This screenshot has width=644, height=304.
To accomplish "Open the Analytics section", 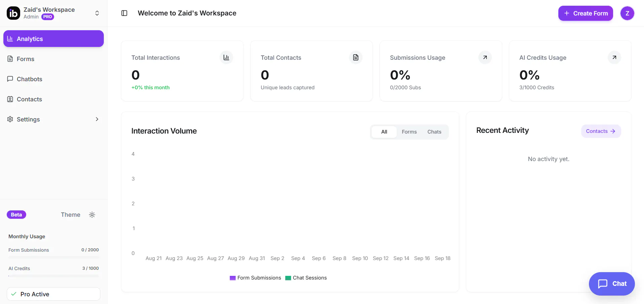I will (53, 39).
